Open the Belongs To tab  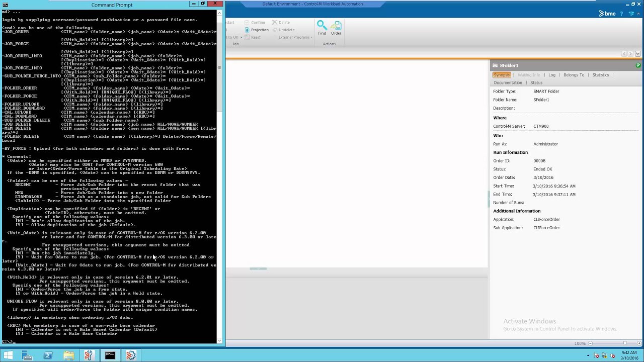click(x=574, y=75)
